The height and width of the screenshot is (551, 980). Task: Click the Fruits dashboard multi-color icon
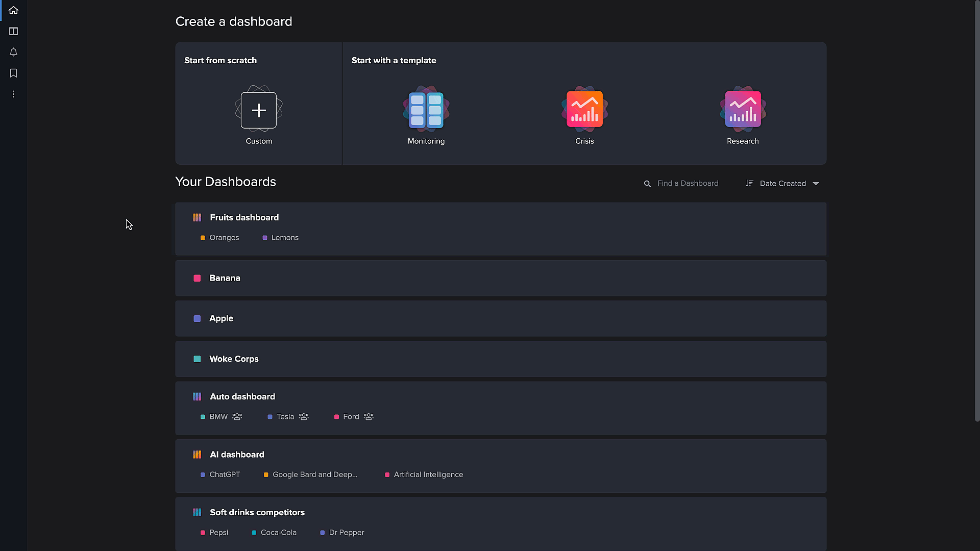[197, 217]
